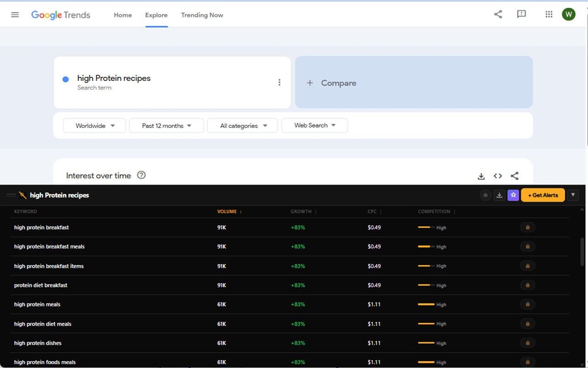Click the orange keyword tool logo icon

(x=23, y=195)
